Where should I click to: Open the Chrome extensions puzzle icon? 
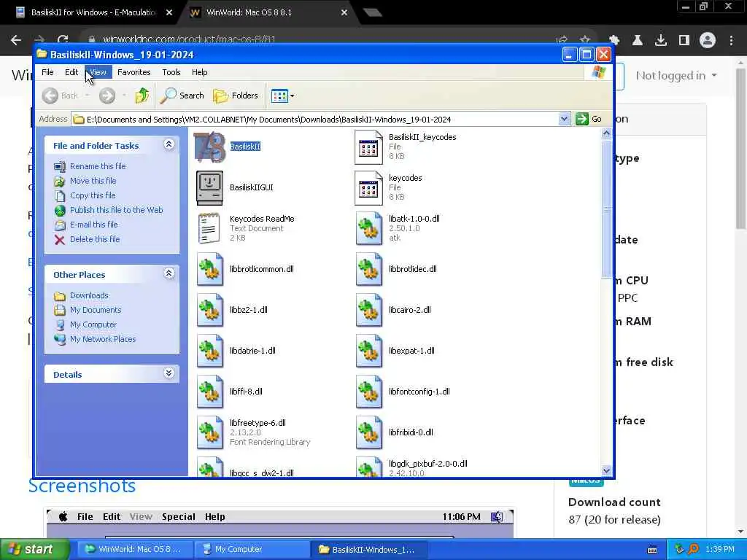pos(614,40)
